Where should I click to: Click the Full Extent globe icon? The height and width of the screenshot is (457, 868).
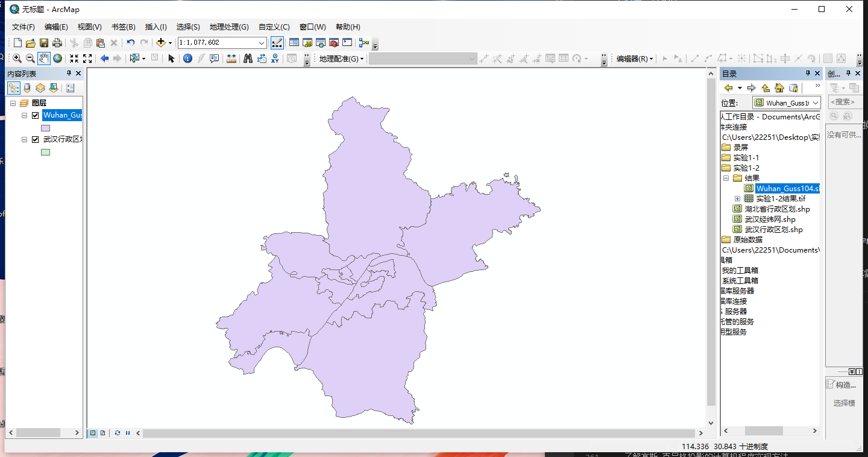[58, 58]
